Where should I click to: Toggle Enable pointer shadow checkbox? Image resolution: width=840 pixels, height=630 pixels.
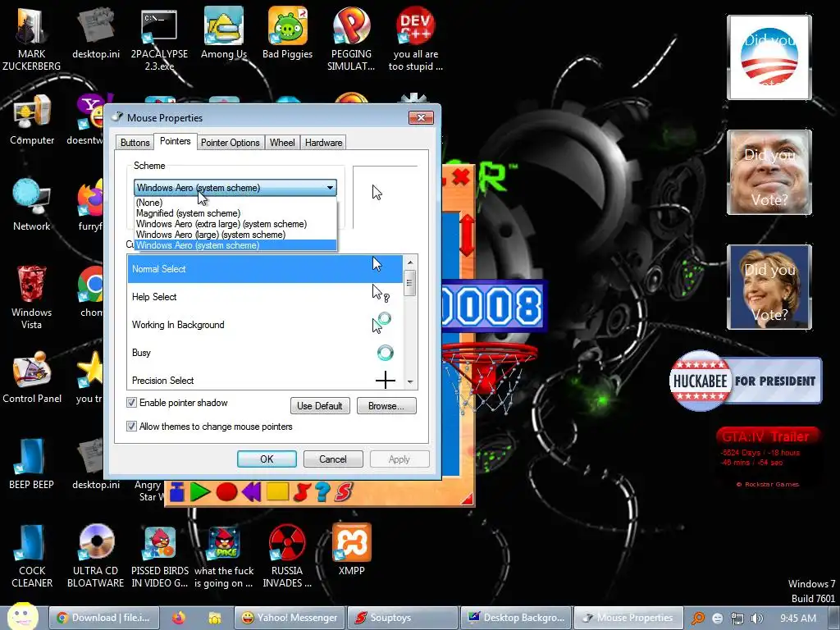pos(131,402)
